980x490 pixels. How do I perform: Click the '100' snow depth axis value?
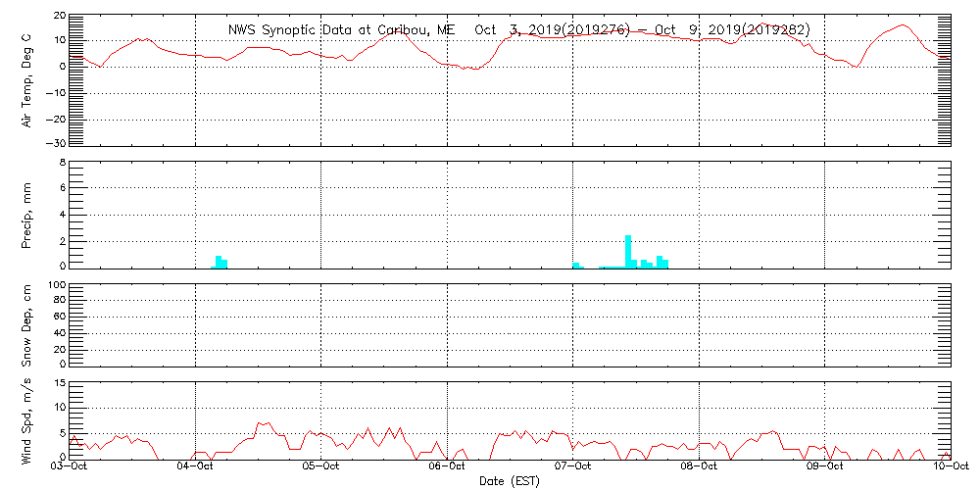pyautogui.click(x=58, y=285)
